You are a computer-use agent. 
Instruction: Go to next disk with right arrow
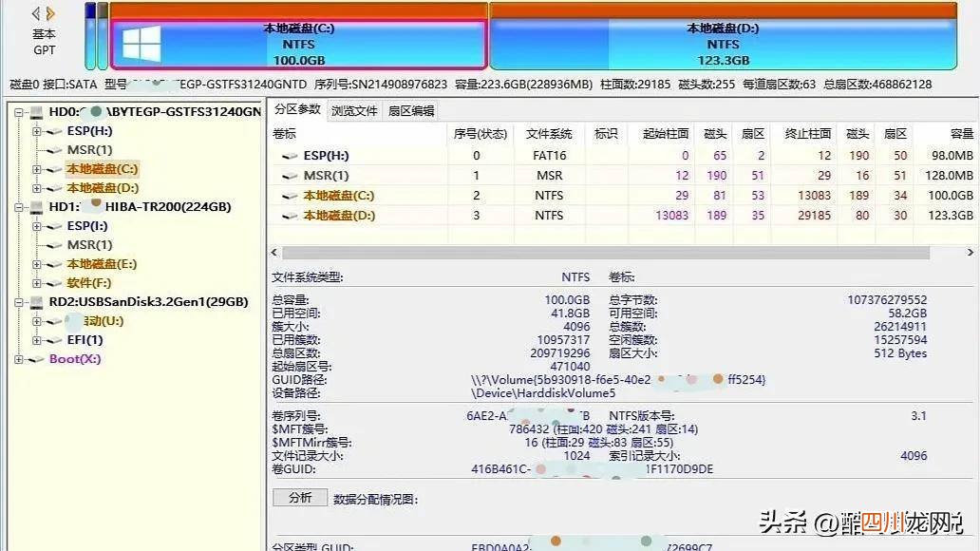(x=50, y=13)
